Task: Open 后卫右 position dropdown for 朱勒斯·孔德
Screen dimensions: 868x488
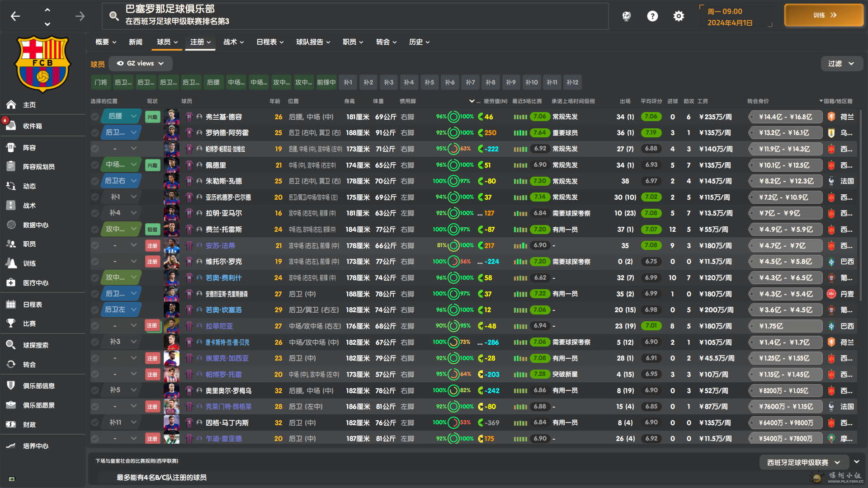Action: (x=122, y=181)
